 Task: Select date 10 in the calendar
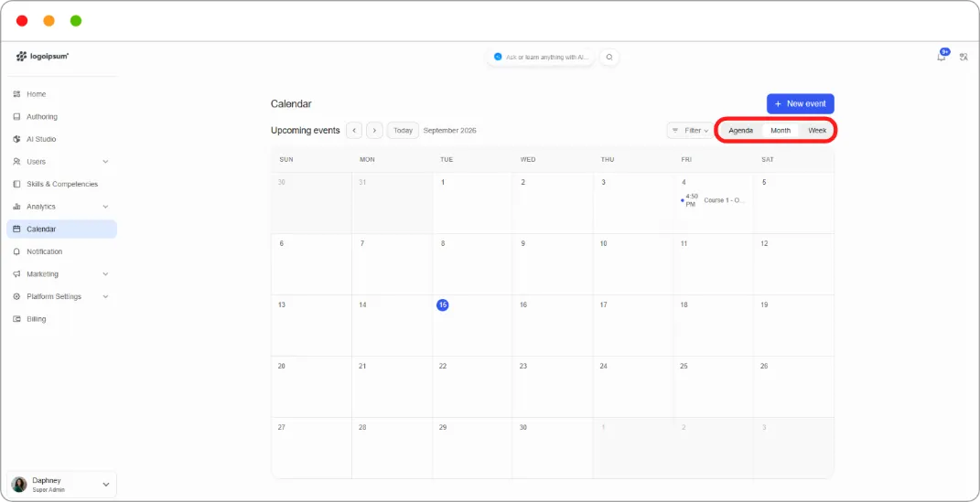pos(603,243)
